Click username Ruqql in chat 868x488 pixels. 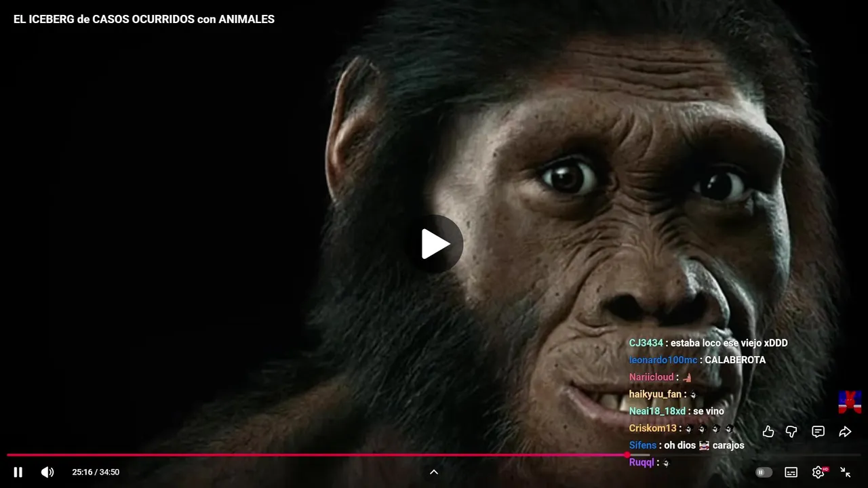[641, 462]
